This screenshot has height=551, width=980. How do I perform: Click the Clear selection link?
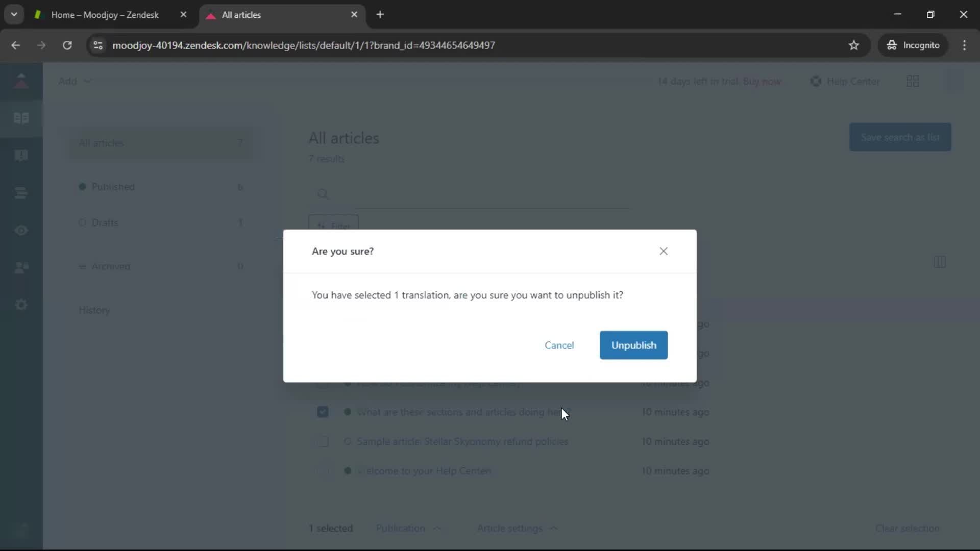point(907,529)
